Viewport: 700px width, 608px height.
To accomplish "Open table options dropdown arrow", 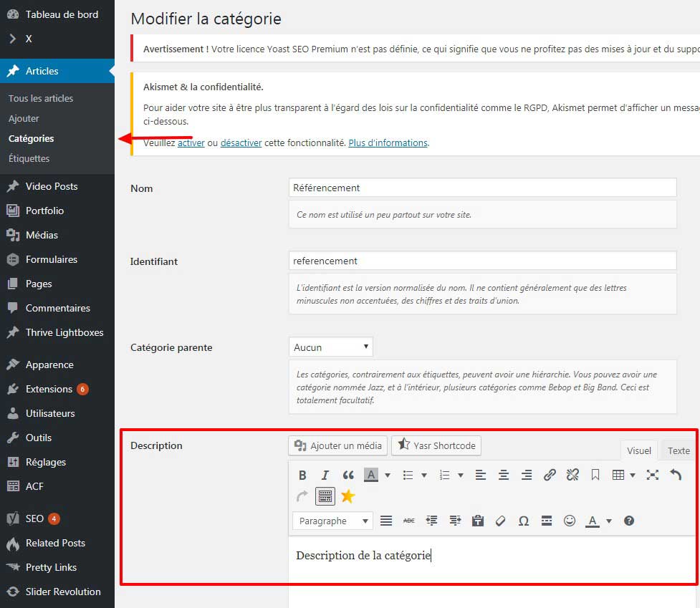I will point(633,475).
